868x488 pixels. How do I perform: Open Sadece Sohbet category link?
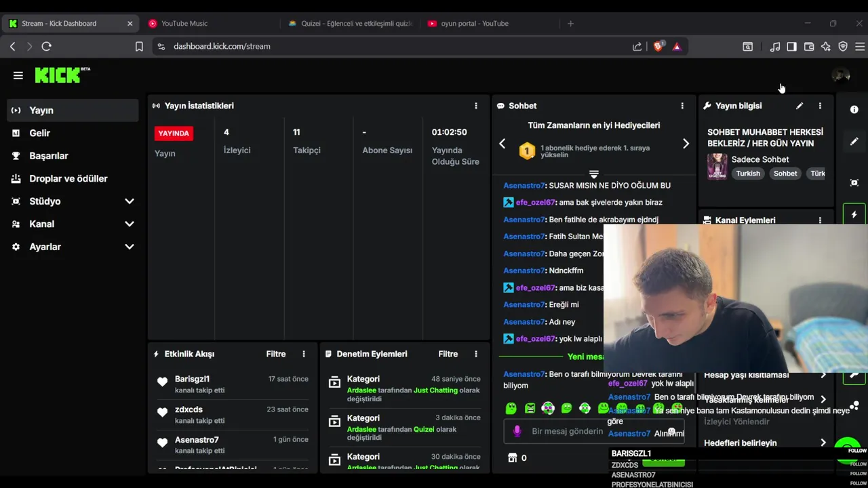[760, 159]
